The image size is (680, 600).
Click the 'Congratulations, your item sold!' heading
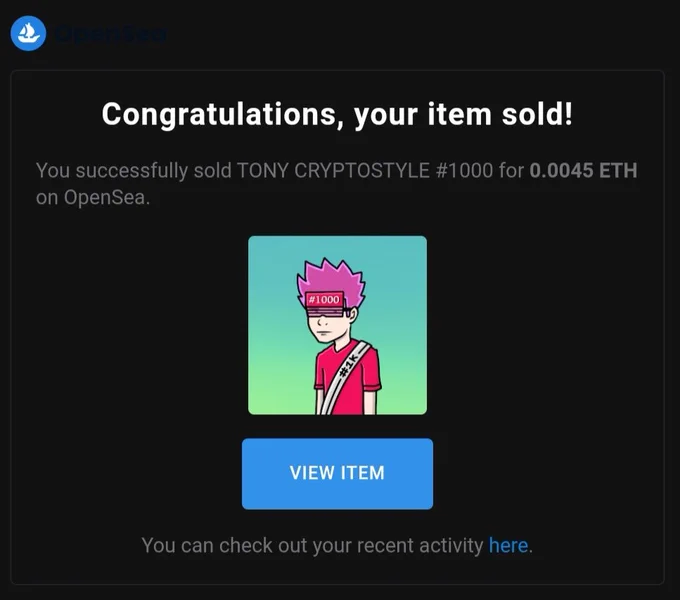click(337, 115)
